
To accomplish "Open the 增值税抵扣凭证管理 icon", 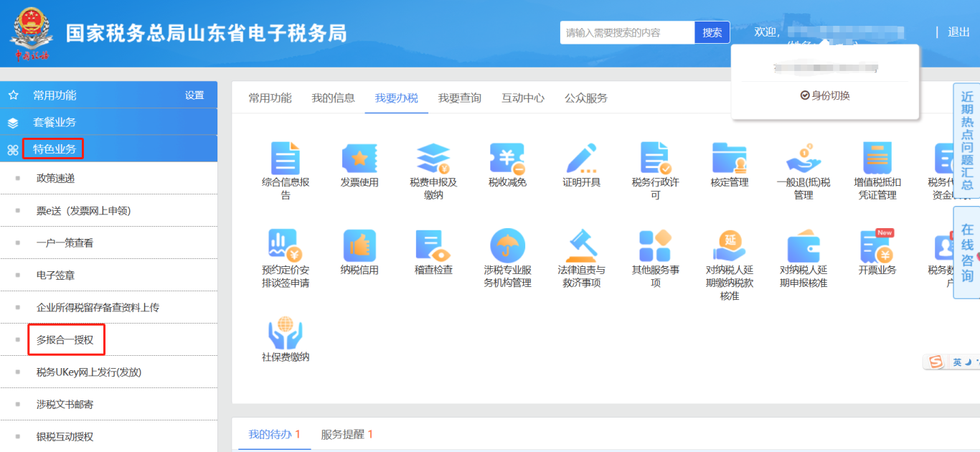I will (x=877, y=158).
